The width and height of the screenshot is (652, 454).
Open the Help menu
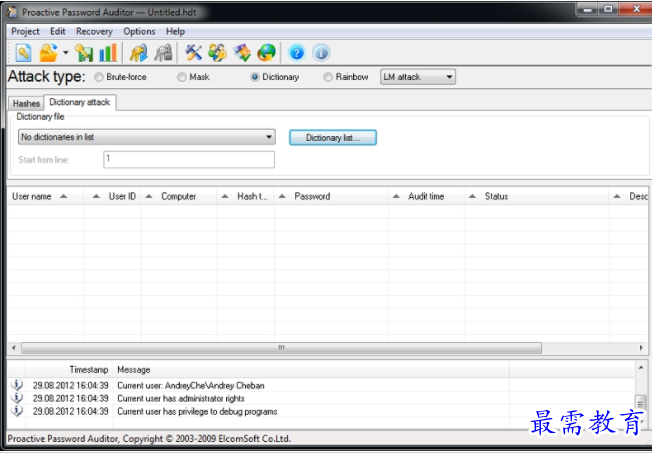pyautogui.click(x=175, y=31)
